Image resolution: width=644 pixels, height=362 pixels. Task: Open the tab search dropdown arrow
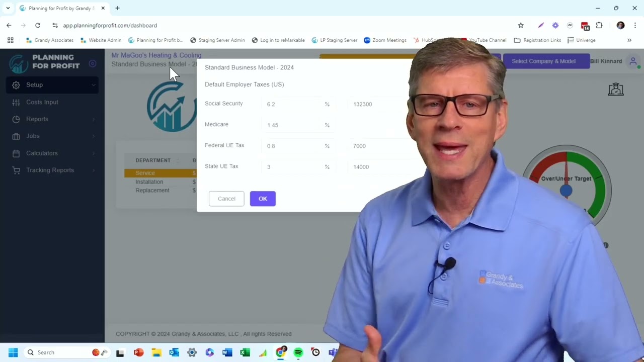coord(8,8)
